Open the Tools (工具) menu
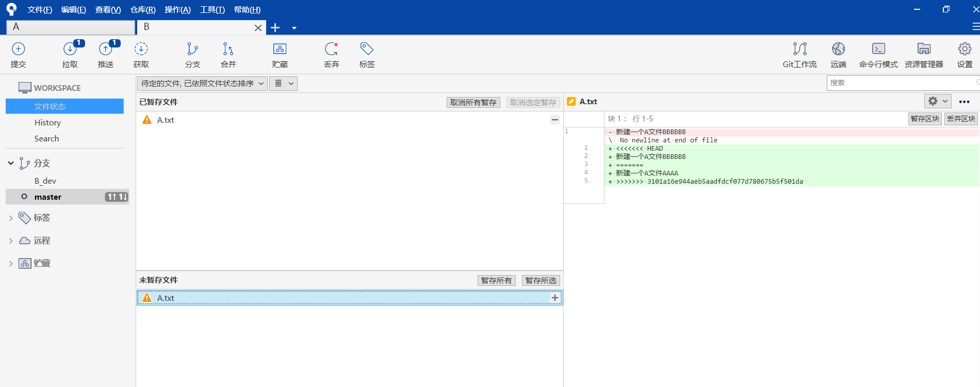 pyautogui.click(x=212, y=10)
